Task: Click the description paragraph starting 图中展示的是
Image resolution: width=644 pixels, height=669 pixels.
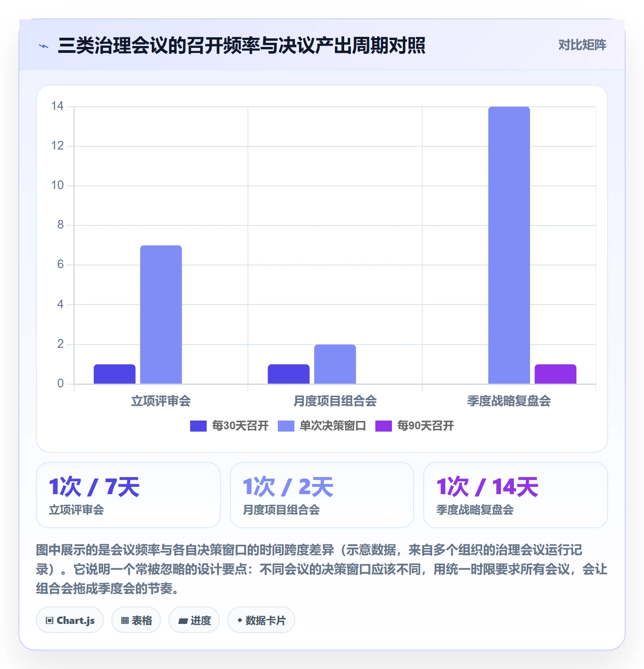Action: pyautogui.click(x=322, y=569)
